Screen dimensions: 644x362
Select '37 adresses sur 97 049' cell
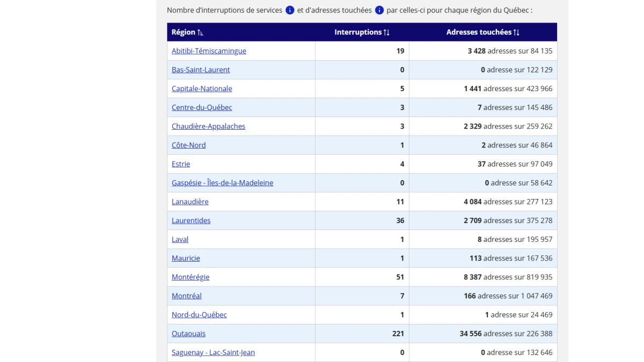[483, 164]
